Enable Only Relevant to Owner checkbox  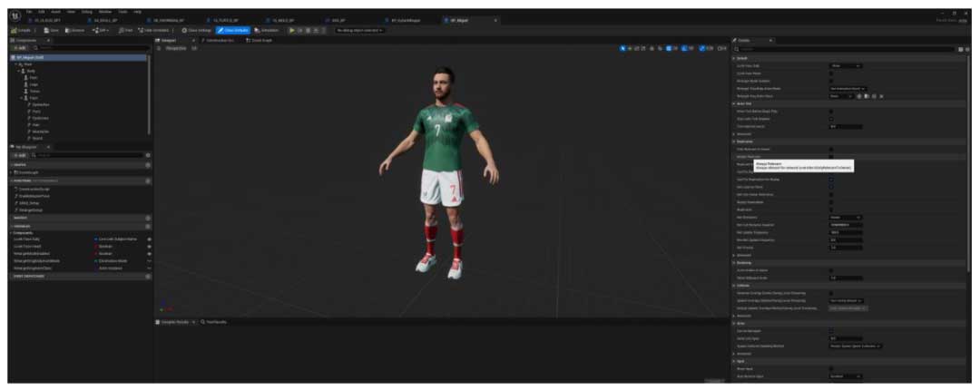[x=831, y=149]
